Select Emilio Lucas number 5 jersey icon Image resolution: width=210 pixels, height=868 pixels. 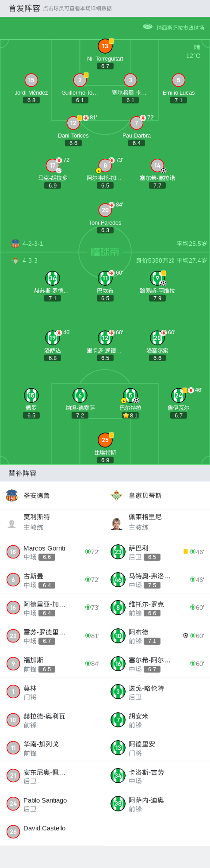(x=179, y=80)
